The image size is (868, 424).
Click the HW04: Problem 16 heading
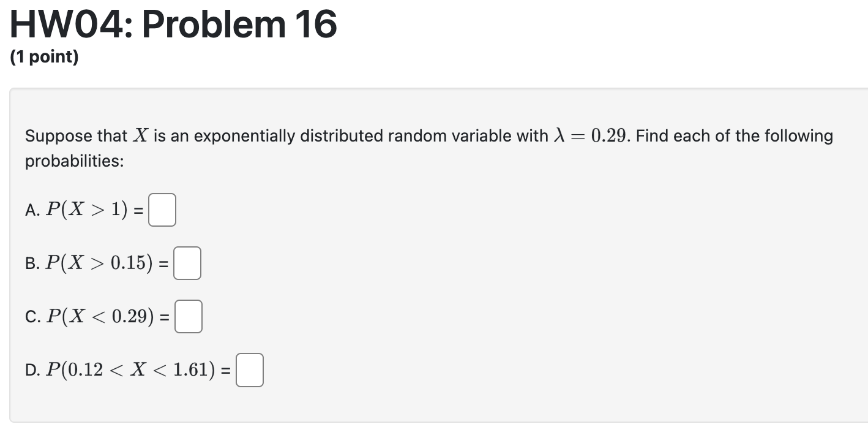tap(173, 23)
